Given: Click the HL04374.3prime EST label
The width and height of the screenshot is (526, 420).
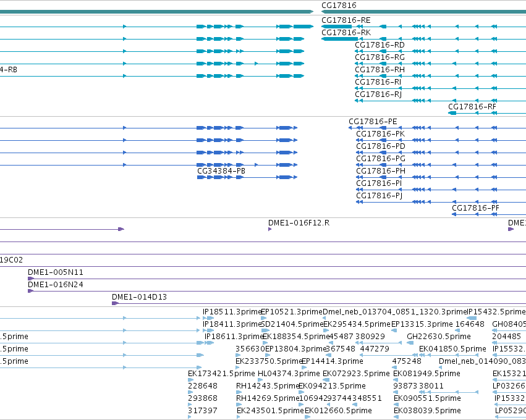Looking at the screenshot, I should pyautogui.click(x=289, y=374).
